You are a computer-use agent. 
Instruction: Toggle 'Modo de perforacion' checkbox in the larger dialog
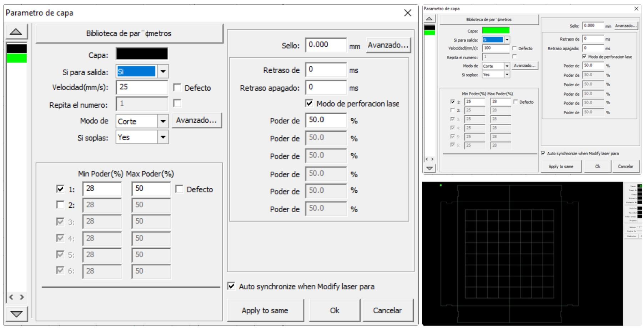pyautogui.click(x=309, y=103)
